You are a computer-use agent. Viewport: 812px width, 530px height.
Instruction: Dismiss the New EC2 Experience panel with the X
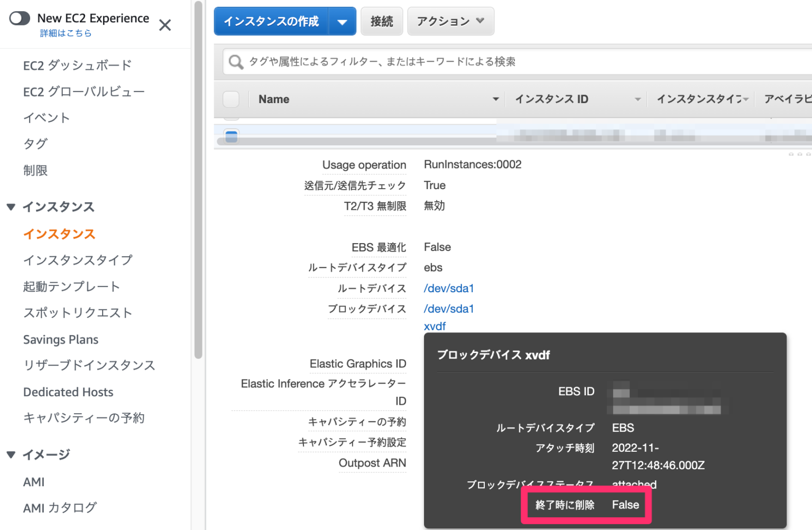[x=164, y=25]
